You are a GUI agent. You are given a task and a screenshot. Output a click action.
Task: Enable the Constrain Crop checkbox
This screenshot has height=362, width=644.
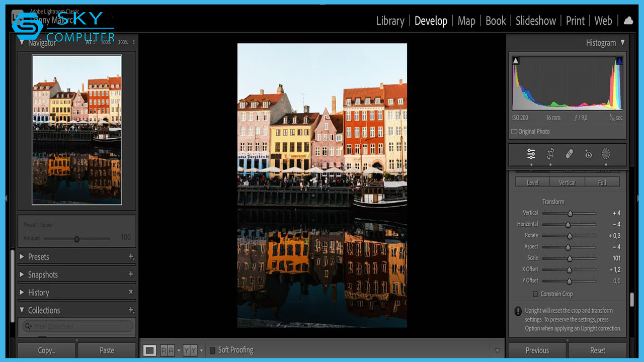click(535, 294)
